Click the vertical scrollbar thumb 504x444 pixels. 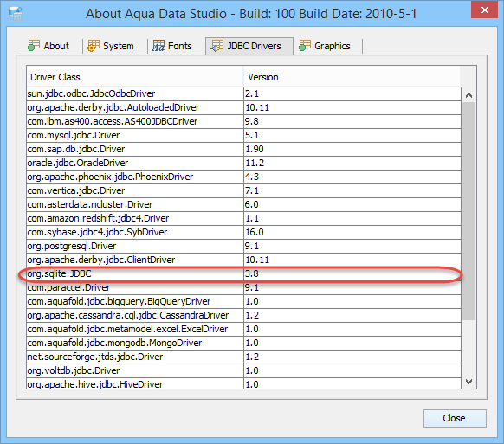point(468,211)
